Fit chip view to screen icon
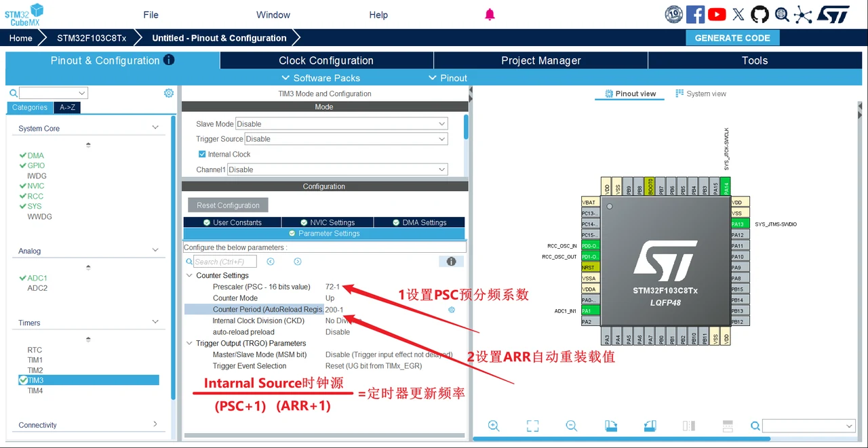Screen dimensions: 868x448 pyautogui.click(x=533, y=426)
